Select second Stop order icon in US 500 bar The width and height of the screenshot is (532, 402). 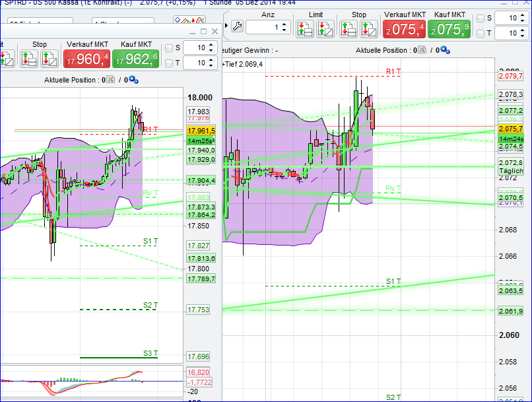369,29
